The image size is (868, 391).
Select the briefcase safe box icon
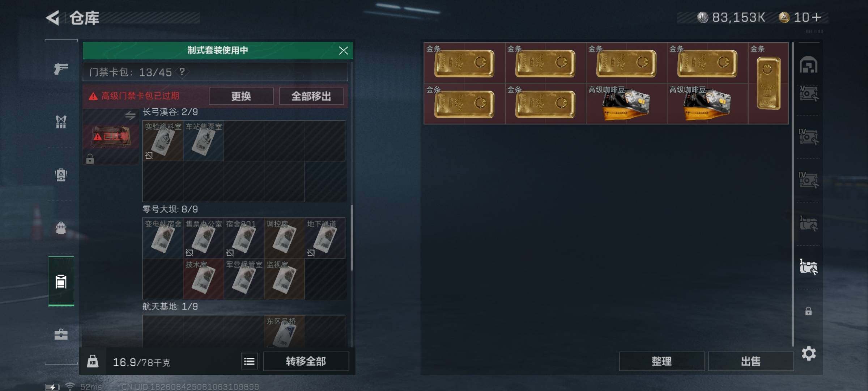coord(61,334)
